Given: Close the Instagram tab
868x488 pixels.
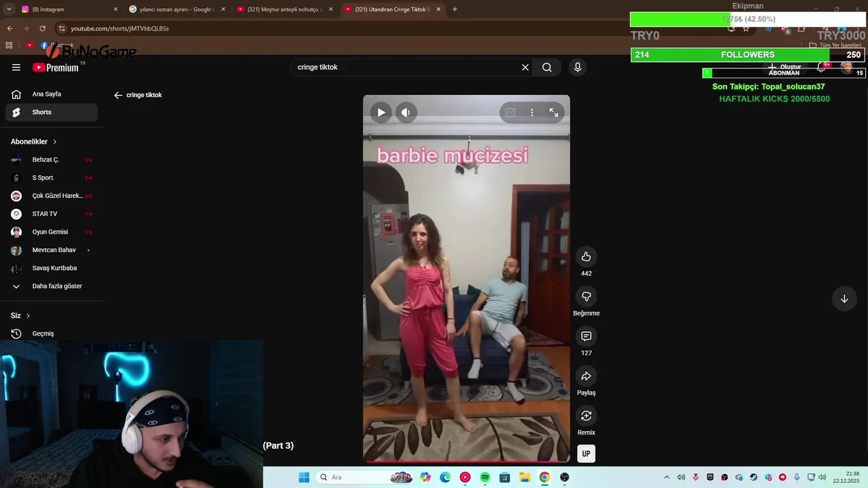Looking at the screenshot, I should click(x=115, y=9).
